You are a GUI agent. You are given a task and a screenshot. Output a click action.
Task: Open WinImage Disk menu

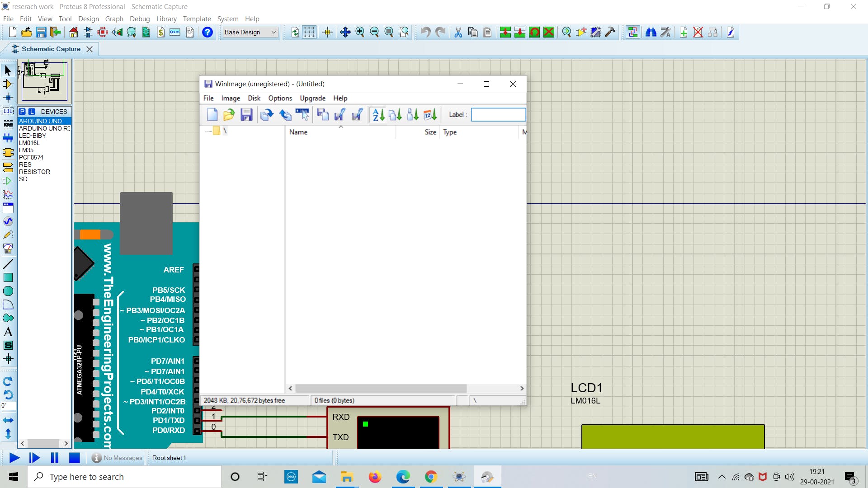click(x=254, y=98)
